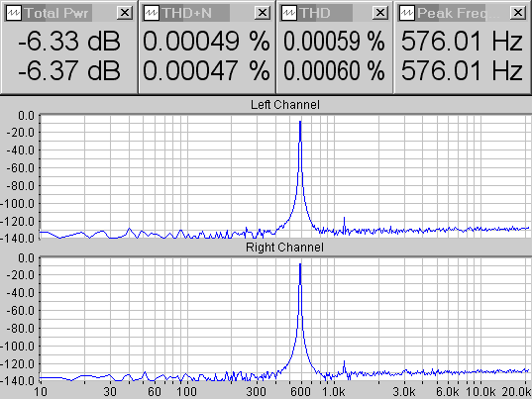Click the lower 576.01 Hz reading
532x399 pixels.
click(462, 71)
